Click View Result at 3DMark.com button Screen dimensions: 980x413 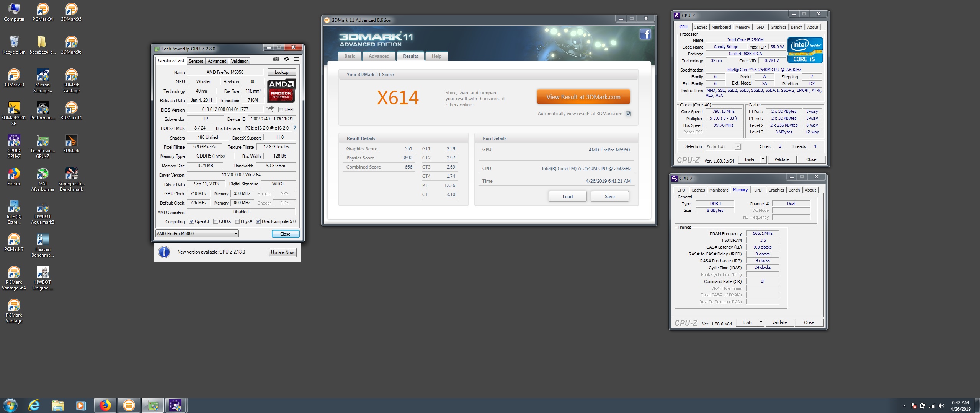pos(583,97)
